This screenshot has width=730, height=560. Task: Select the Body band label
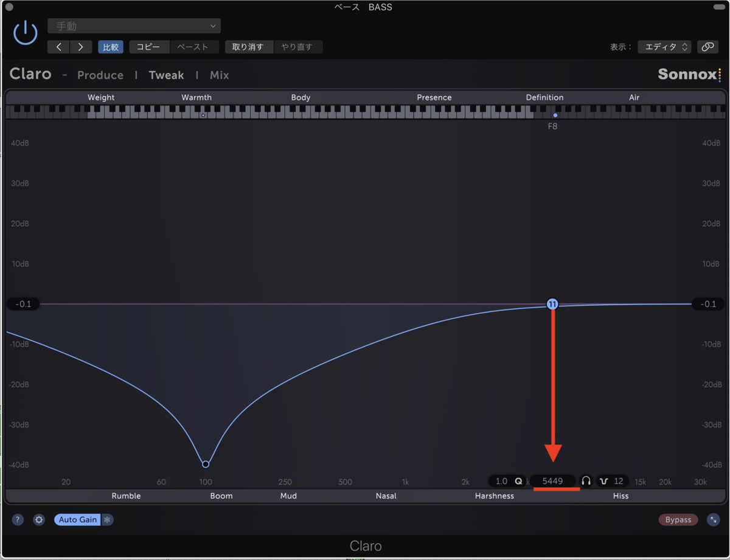point(301,97)
